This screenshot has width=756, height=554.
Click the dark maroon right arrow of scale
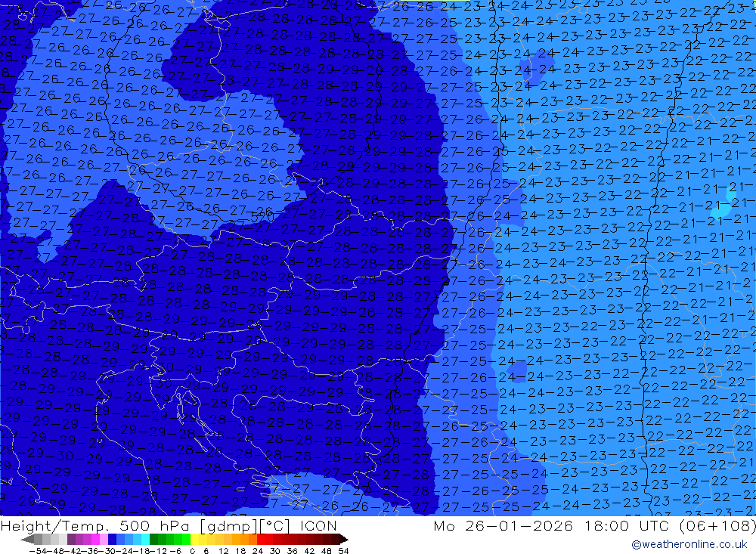click(344, 540)
